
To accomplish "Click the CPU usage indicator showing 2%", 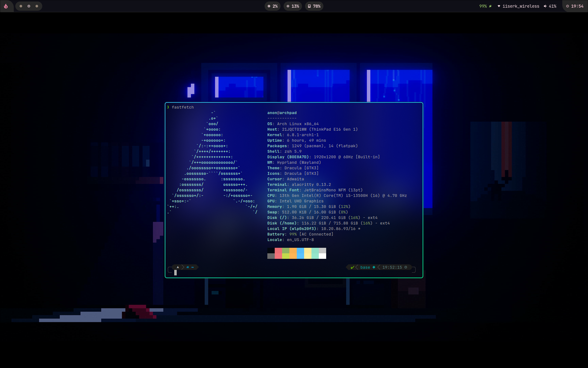I will [x=272, y=6].
